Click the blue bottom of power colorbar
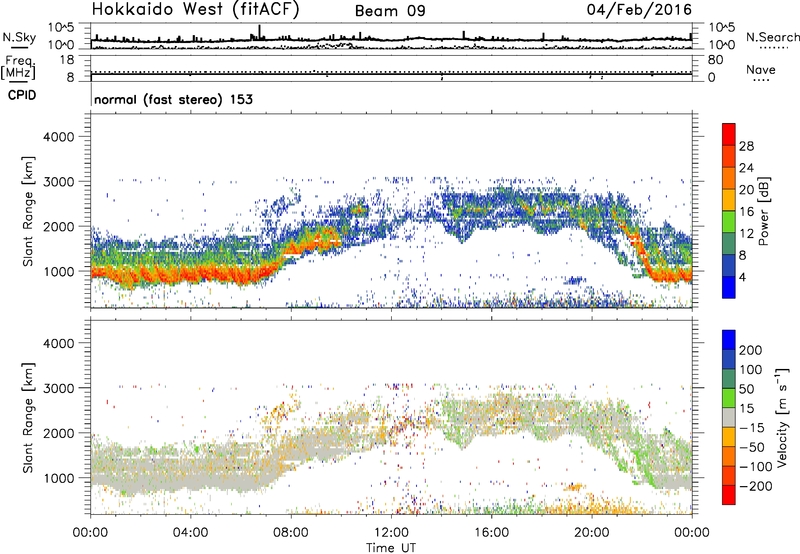Screen dimensions: 800x554 pos(729,287)
